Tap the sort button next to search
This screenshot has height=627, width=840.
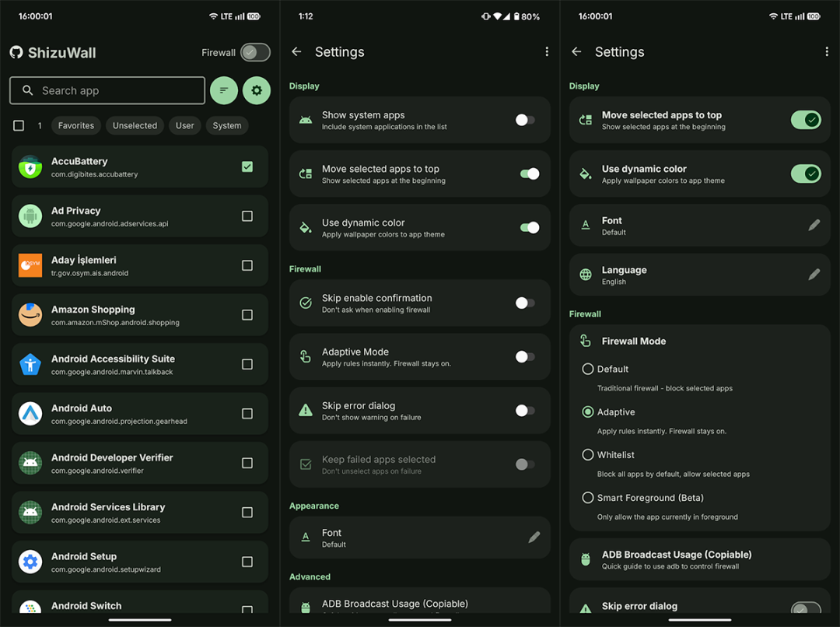224,91
